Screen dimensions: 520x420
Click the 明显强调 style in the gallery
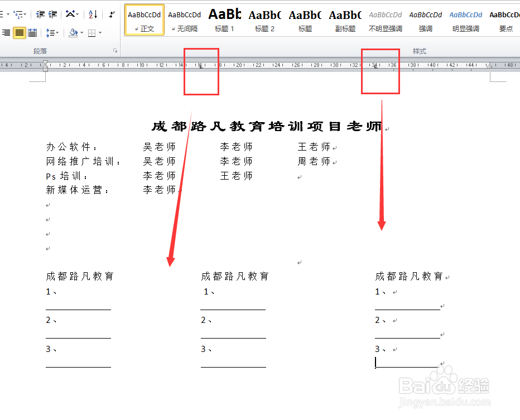point(465,20)
